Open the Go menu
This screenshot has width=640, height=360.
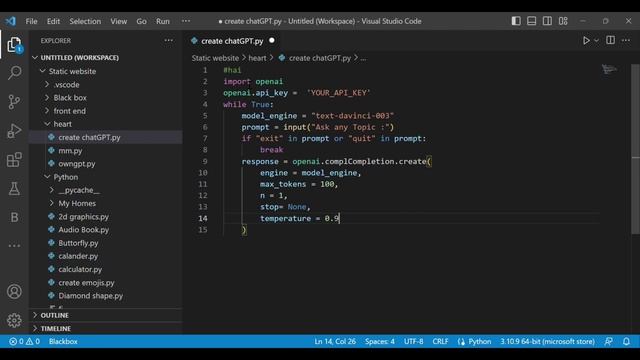tap(141, 21)
